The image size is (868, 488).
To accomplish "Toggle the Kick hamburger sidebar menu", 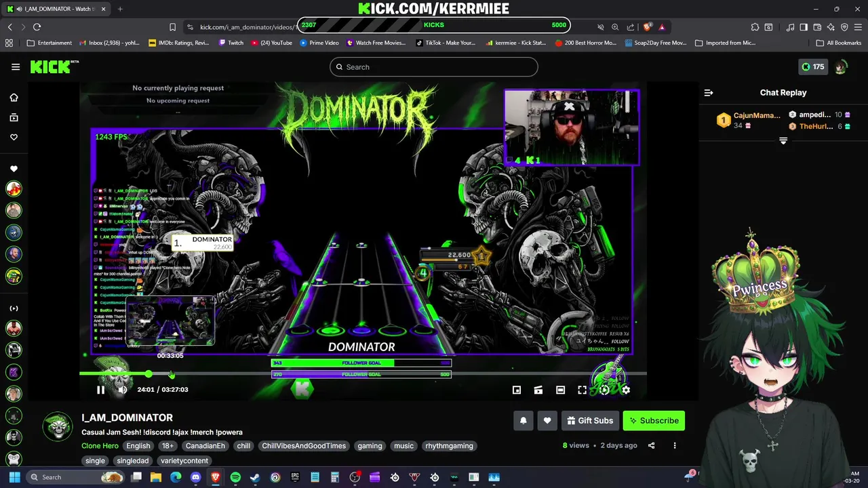I will [16, 67].
